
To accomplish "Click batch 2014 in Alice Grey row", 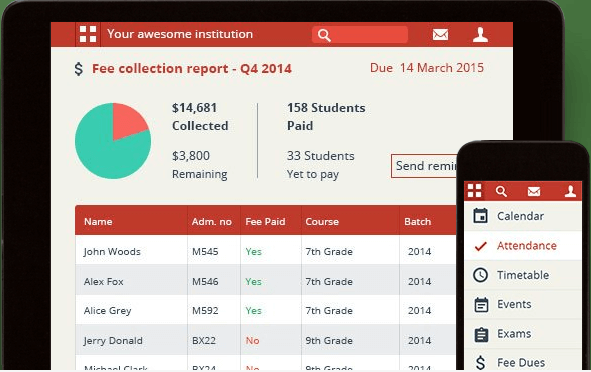I will pyautogui.click(x=420, y=311).
